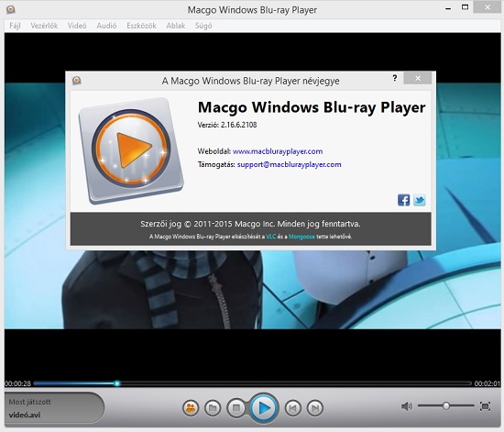Image resolution: width=504 pixels, height=432 pixels.
Task: Click the VLC link
Action: point(271,237)
